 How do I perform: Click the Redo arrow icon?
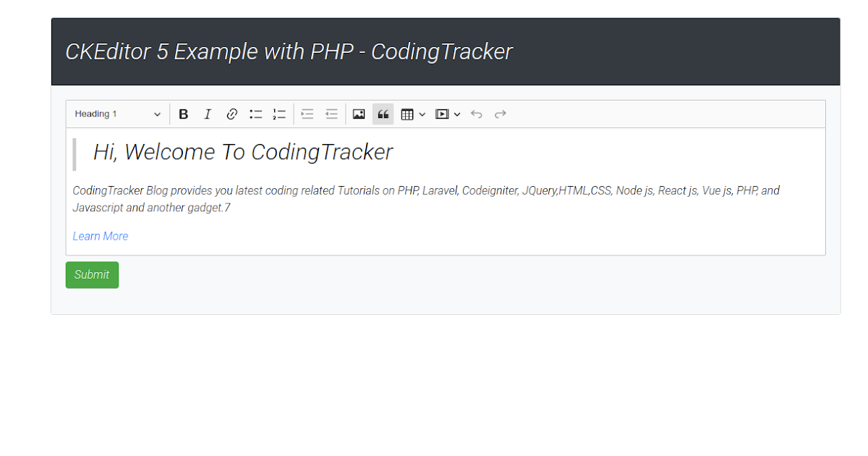click(500, 114)
